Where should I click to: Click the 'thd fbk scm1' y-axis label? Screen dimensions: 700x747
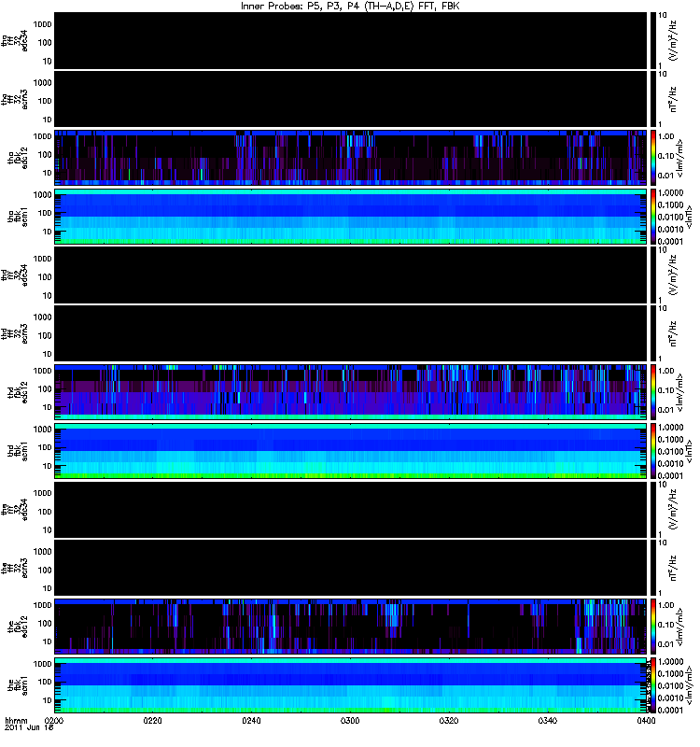[18, 451]
